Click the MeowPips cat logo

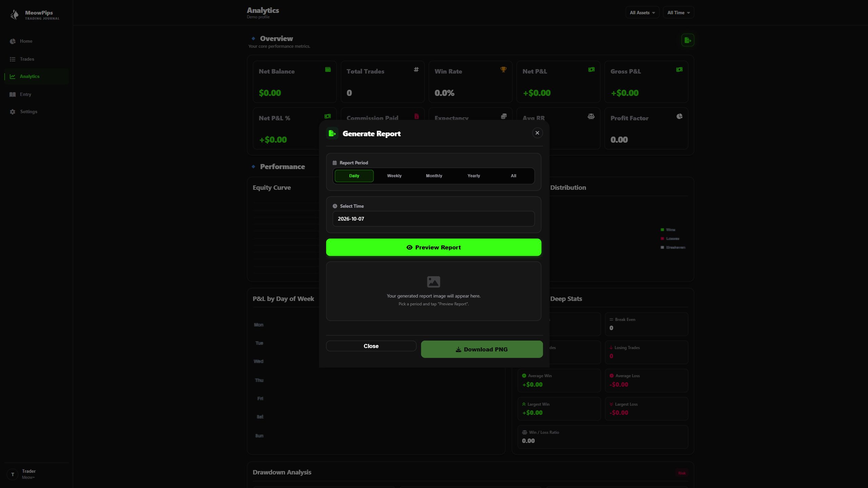tap(15, 15)
